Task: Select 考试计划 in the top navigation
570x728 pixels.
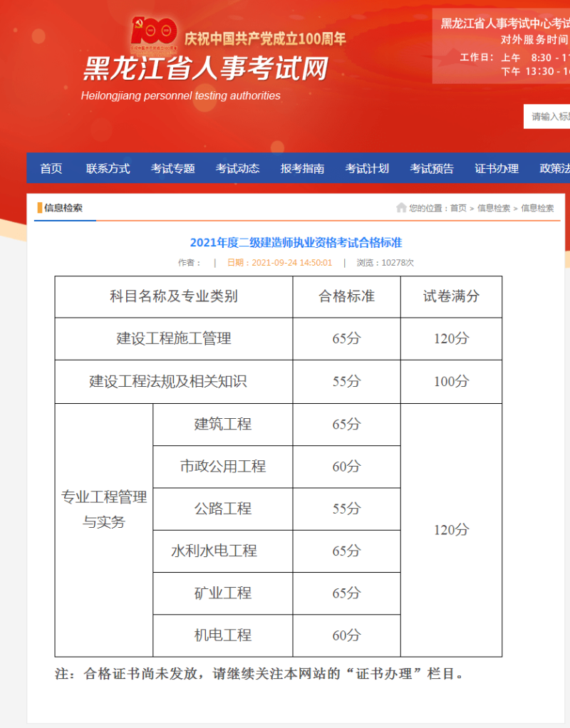Action: tap(366, 168)
